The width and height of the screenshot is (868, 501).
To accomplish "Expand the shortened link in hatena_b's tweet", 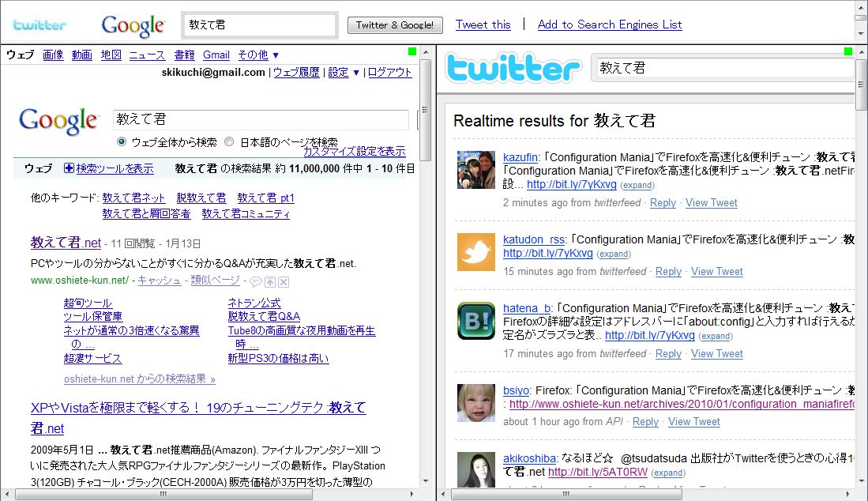I will (x=716, y=336).
